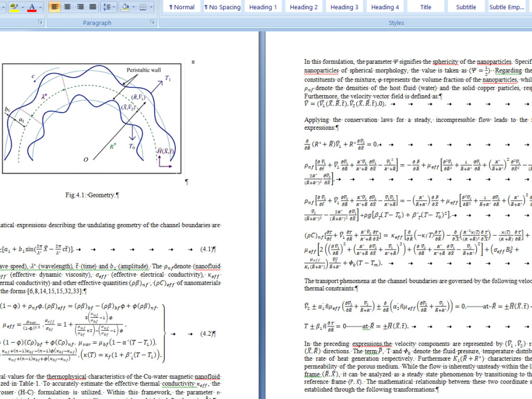
Task: Apply the red font color
Action: point(32,7)
